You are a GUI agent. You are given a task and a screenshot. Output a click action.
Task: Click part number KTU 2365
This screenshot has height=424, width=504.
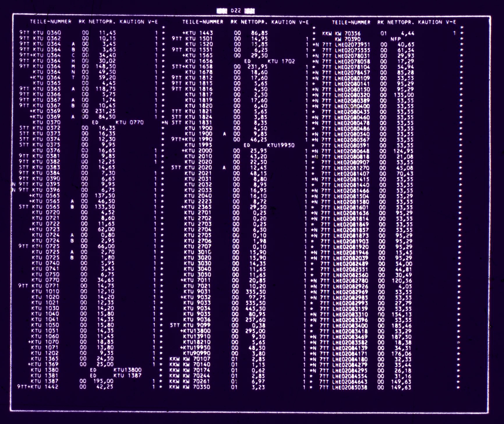click(198, 207)
